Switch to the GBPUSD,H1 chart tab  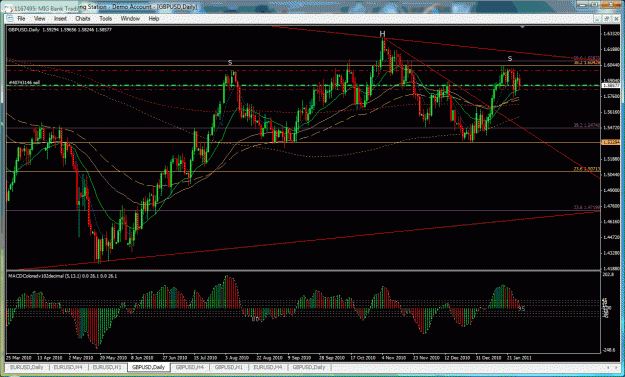(x=229, y=367)
